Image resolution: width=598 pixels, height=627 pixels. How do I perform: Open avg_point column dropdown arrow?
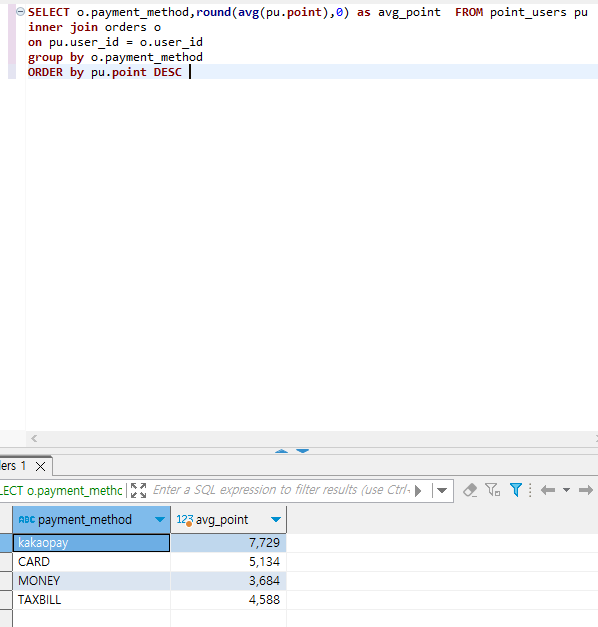pos(276,520)
